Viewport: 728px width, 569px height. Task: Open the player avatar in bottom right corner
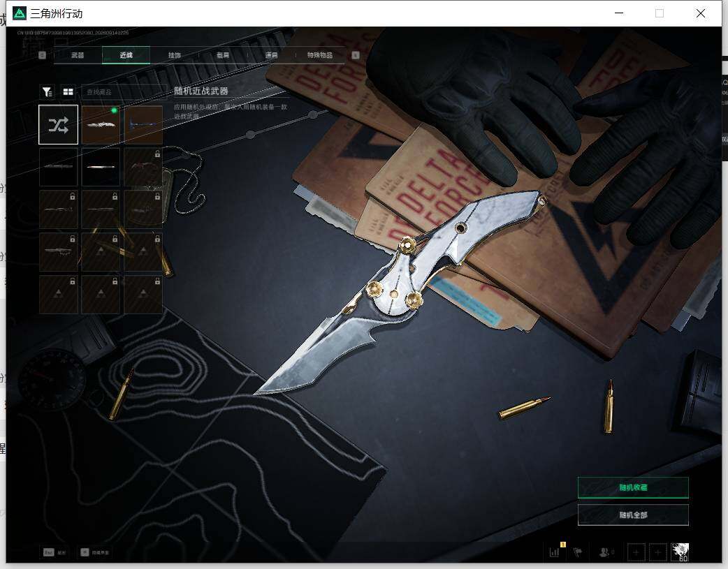click(x=680, y=552)
